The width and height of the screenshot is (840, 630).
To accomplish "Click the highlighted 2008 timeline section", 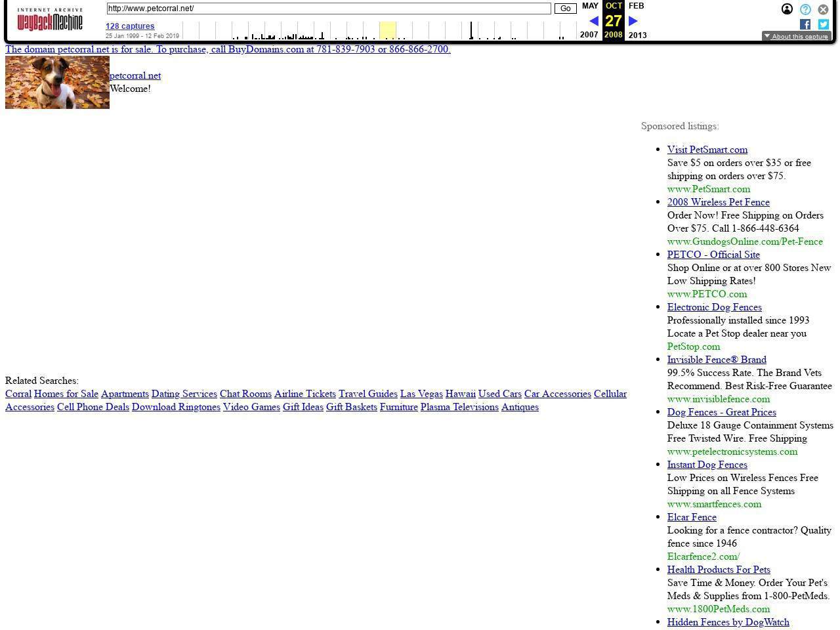I will pyautogui.click(x=387, y=30).
